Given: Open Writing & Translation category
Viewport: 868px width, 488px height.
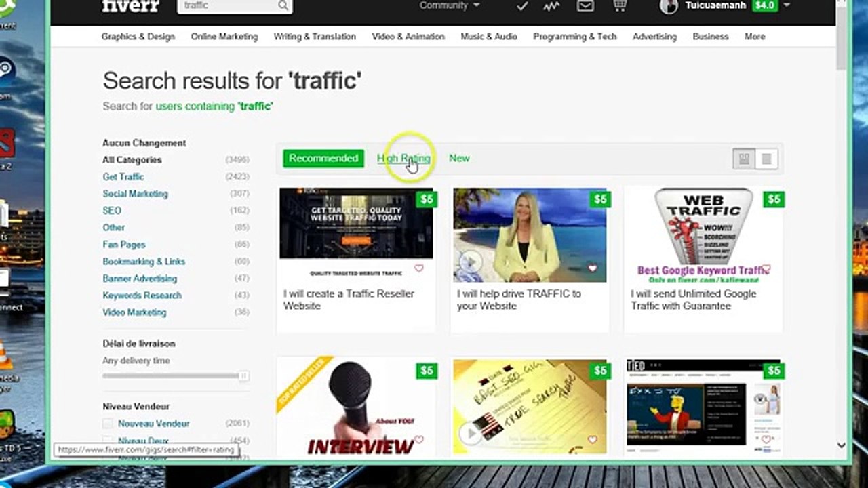Looking at the screenshot, I should click(315, 37).
